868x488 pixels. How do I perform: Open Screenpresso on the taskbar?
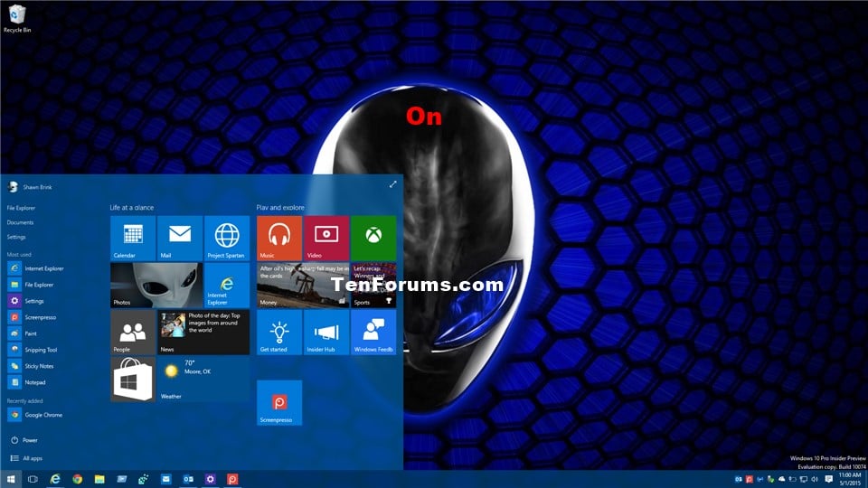coord(232,479)
